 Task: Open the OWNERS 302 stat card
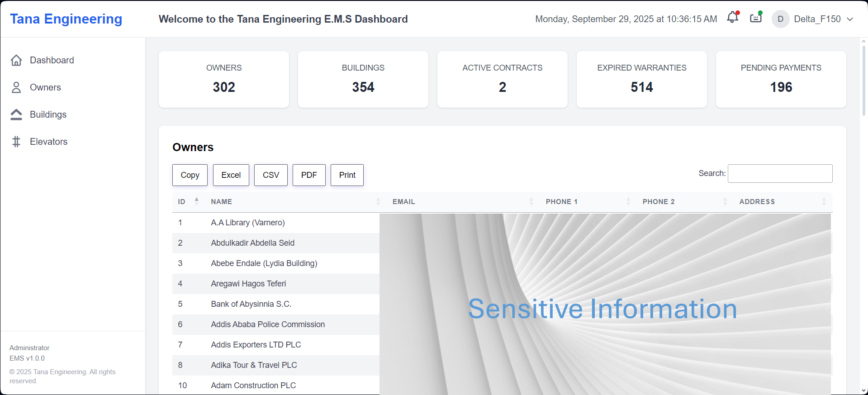tap(224, 79)
